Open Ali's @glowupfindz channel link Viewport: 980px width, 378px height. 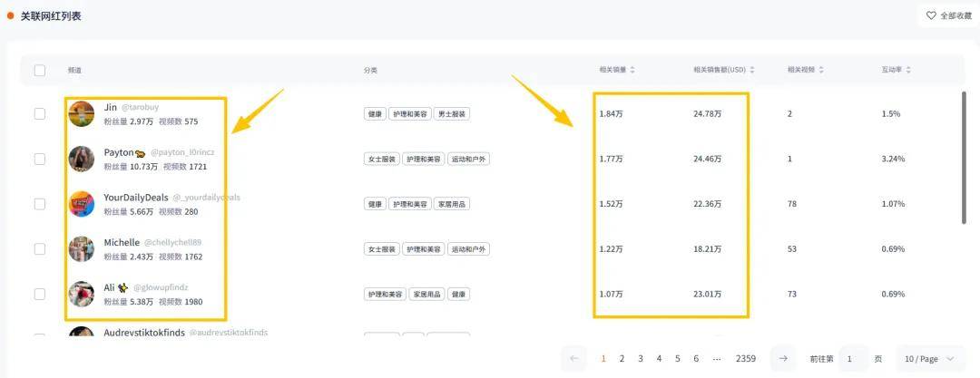coord(161,287)
